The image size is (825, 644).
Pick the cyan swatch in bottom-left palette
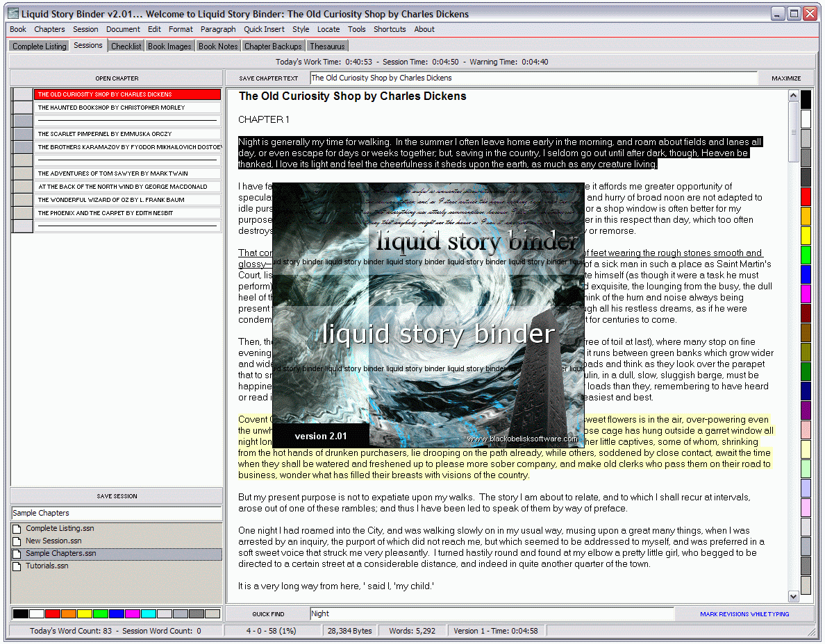tap(149, 614)
